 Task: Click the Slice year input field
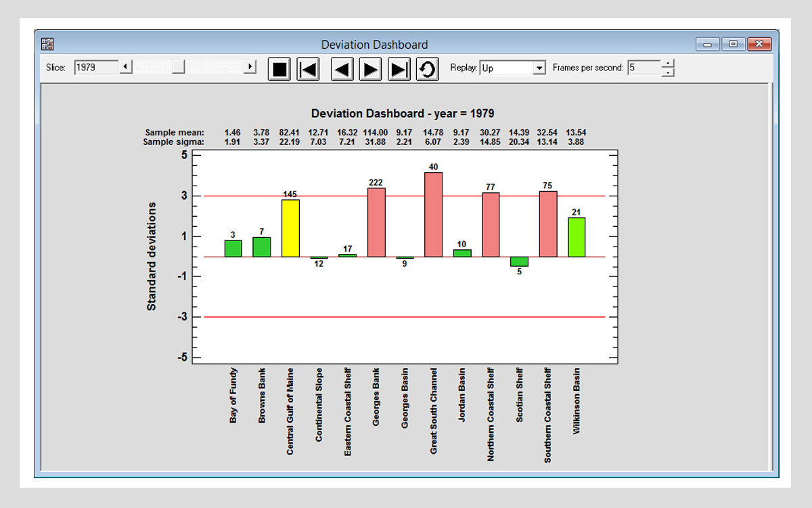point(98,68)
